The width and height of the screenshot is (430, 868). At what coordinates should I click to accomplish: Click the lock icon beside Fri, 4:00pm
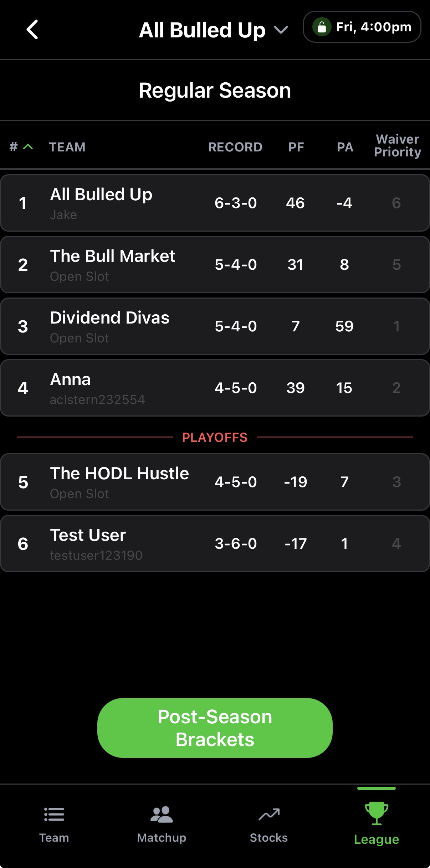tap(323, 27)
